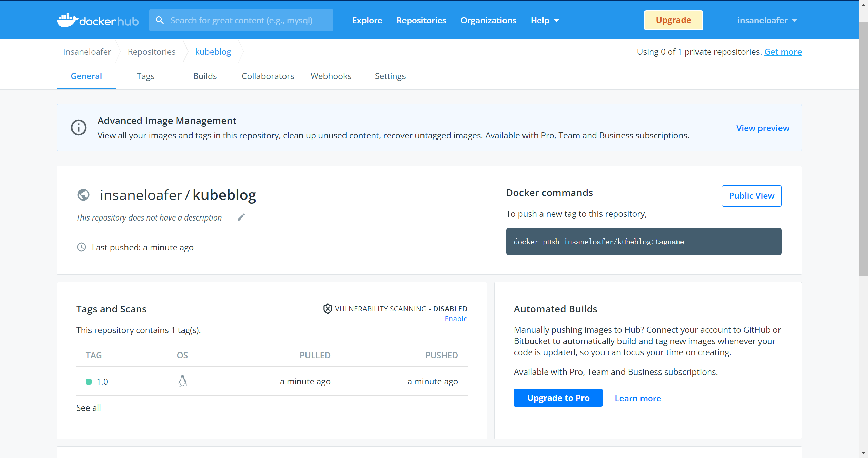Open the Learn more link
Viewport: 868px width, 458px height.
(638, 398)
